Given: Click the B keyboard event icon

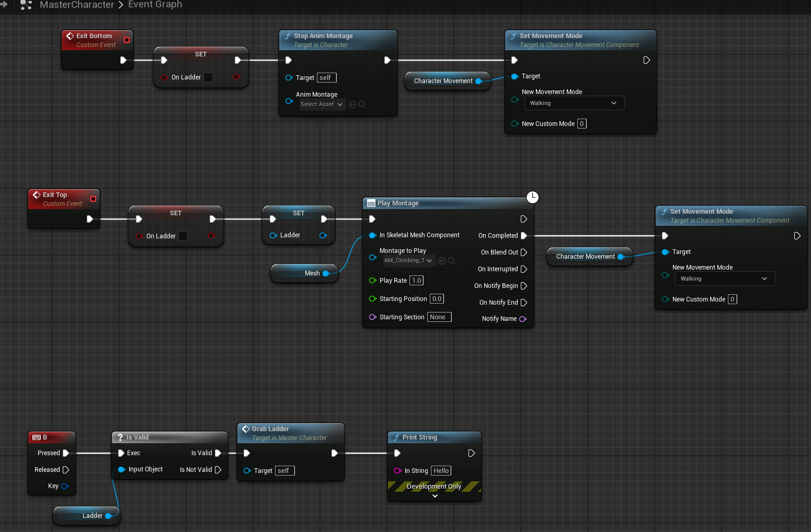Looking at the screenshot, I should coord(37,437).
